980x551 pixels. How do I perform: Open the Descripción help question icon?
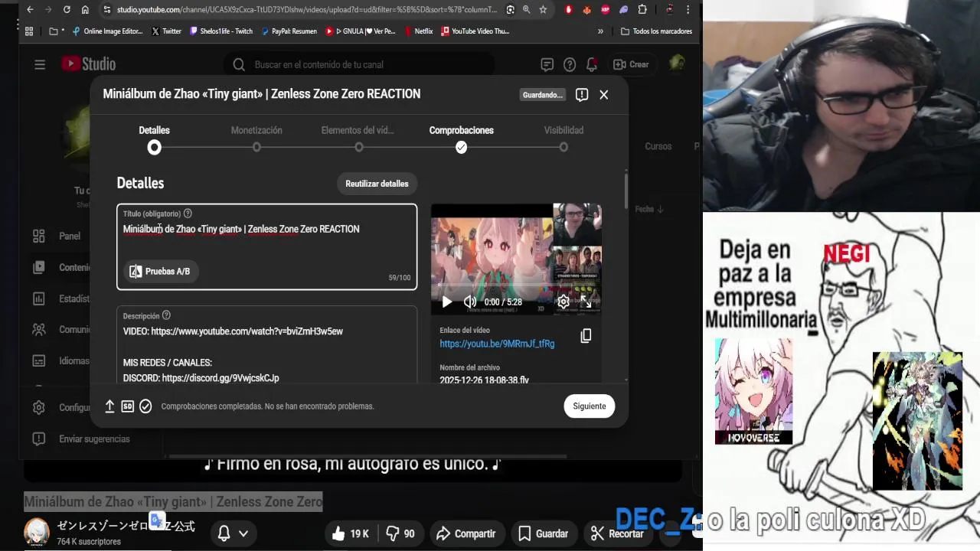(x=166, y=315)
